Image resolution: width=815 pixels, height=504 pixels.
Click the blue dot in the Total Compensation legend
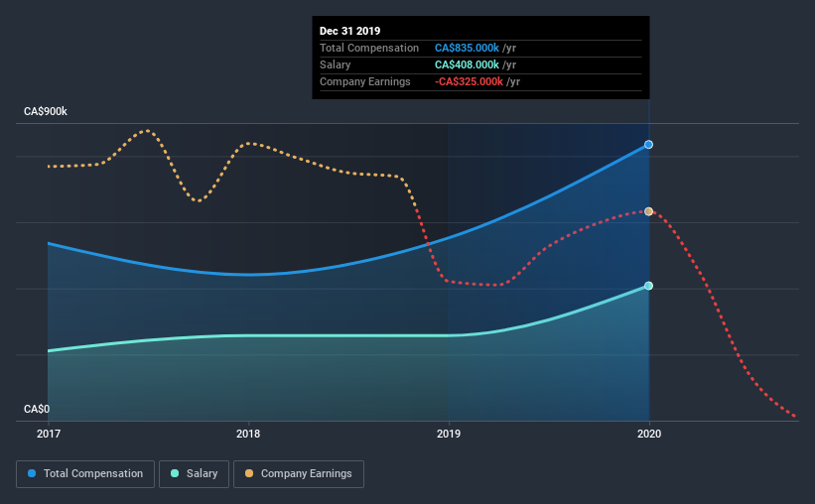32,473
